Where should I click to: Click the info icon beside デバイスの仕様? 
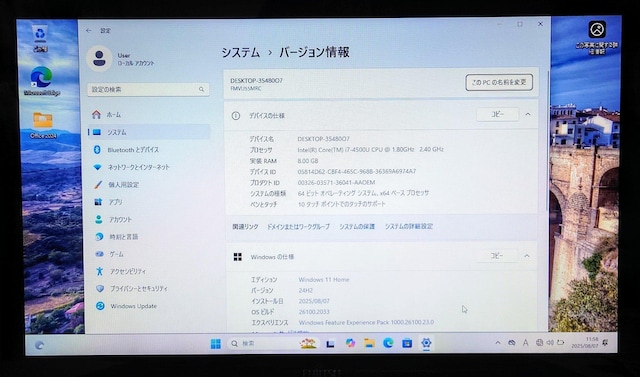(236, 115)
